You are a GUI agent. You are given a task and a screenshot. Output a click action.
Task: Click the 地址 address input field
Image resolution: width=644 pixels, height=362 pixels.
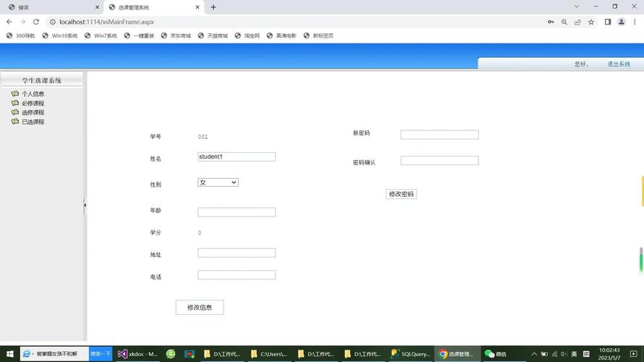point(236,253)
